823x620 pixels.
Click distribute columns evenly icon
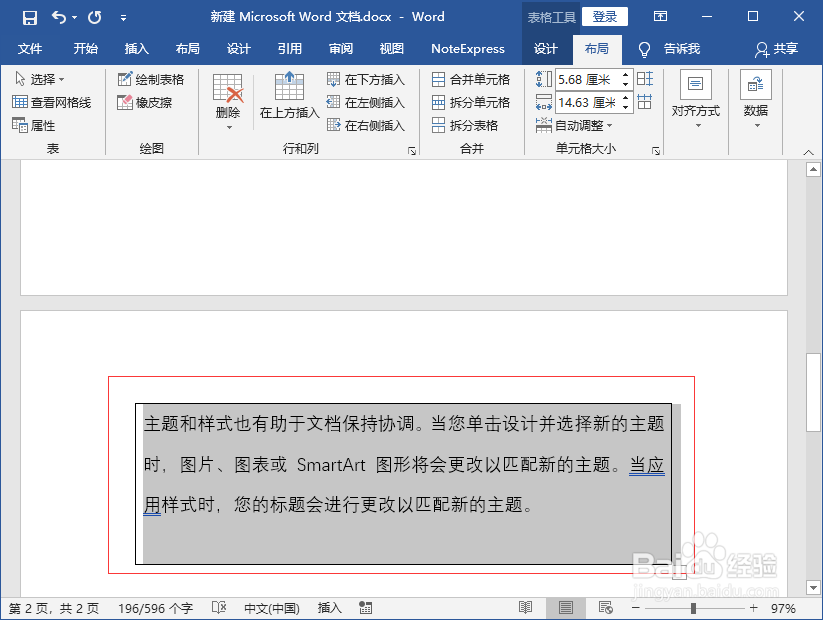(x=645, y=102)
